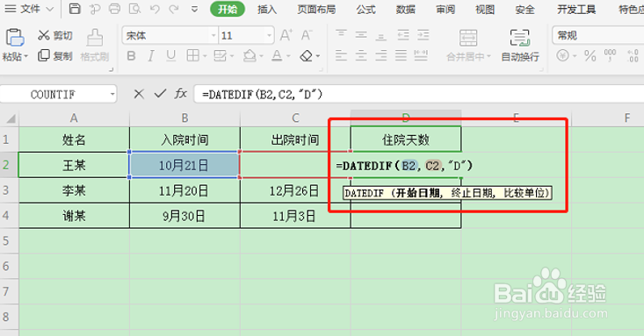
Task: Toggle Wrap Text (自动换行)
Action: click(520, 45)
